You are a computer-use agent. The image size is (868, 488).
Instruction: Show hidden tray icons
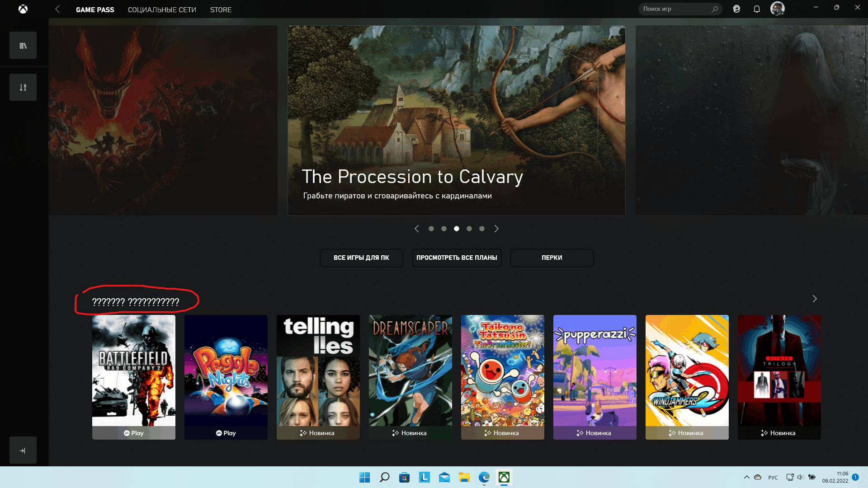(746, 477)
